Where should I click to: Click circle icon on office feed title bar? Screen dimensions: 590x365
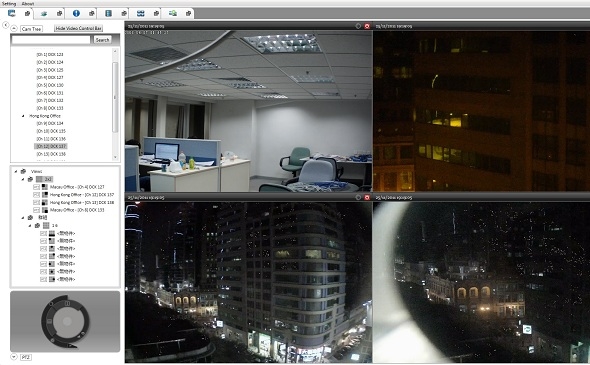coord(358,26)
